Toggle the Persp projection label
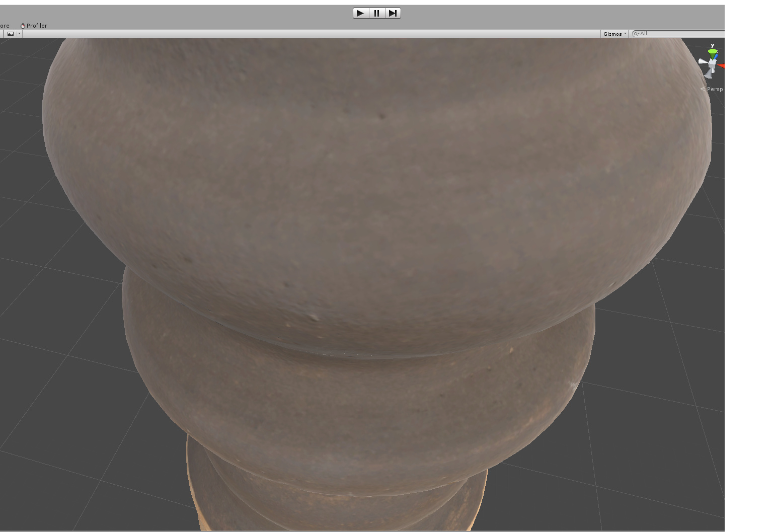Image resolution: width=773 pixels, height=532 pixels. (x=712, y=89)
